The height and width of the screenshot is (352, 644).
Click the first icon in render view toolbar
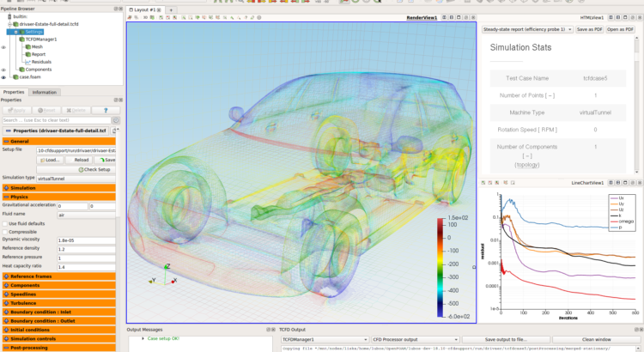point(130,18)
